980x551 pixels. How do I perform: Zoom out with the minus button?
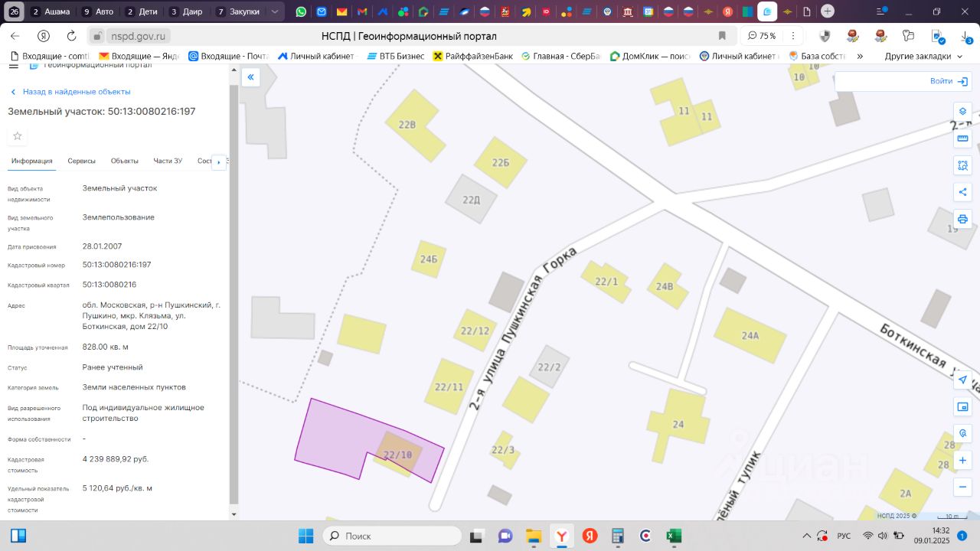[963, 487]
